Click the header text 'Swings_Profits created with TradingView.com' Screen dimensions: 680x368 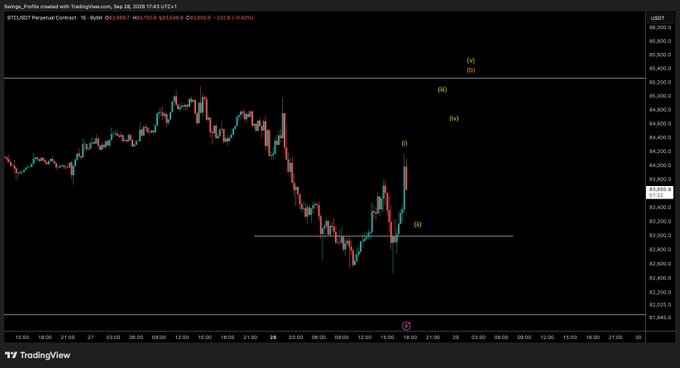57,7
